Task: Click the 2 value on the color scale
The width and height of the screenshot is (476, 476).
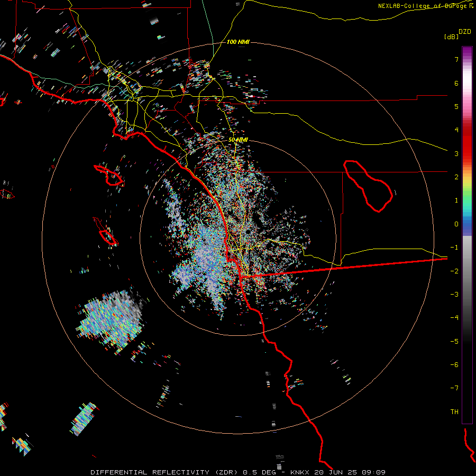Action: click(x=456, y=177)
